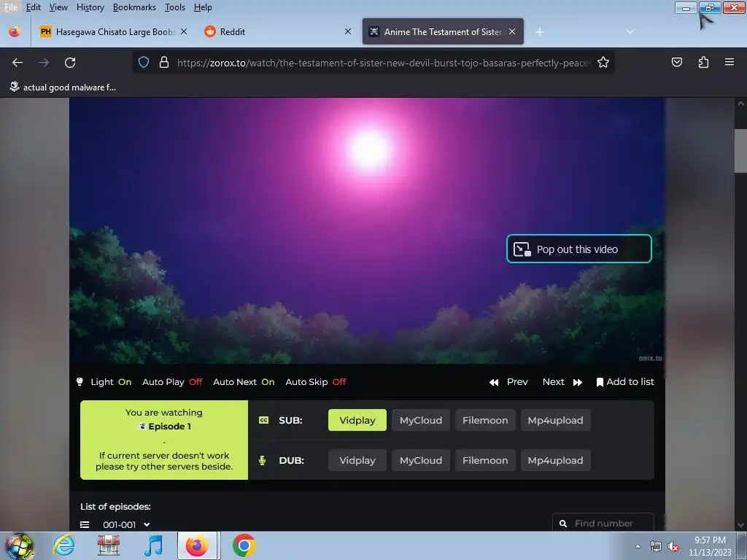This screenshot has height=560, width=747.
Task: Open the Help menu
Action: pos(203,7)
